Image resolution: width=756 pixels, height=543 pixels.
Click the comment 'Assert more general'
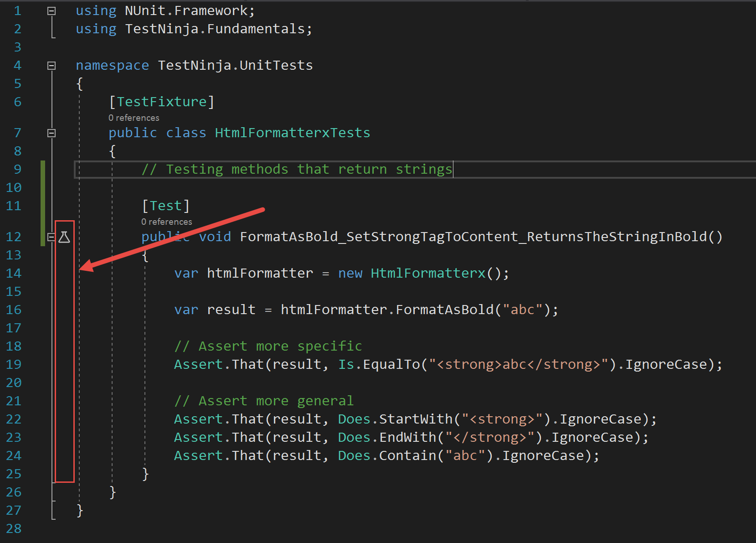pyautogui.click(x=264, y=401)
